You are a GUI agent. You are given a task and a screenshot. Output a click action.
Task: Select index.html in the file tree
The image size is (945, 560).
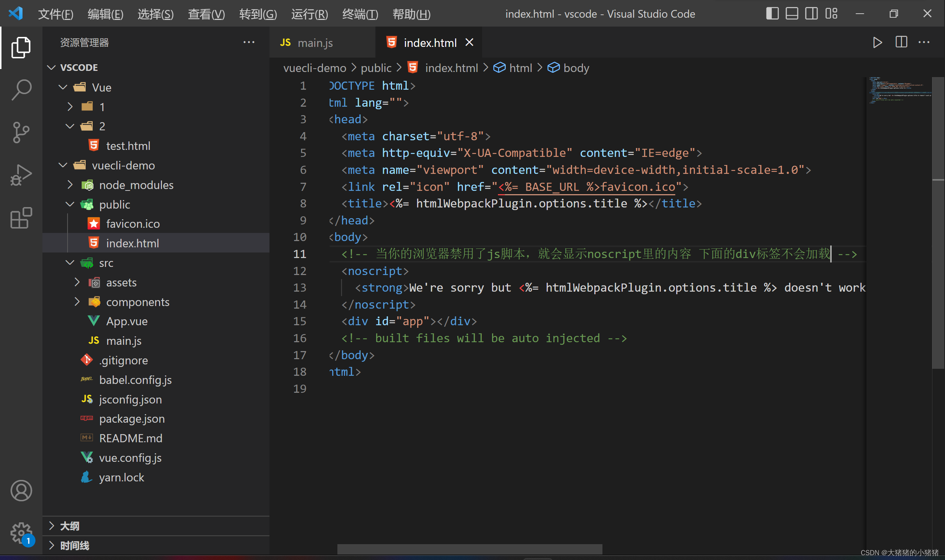click(x=156, y=243)
